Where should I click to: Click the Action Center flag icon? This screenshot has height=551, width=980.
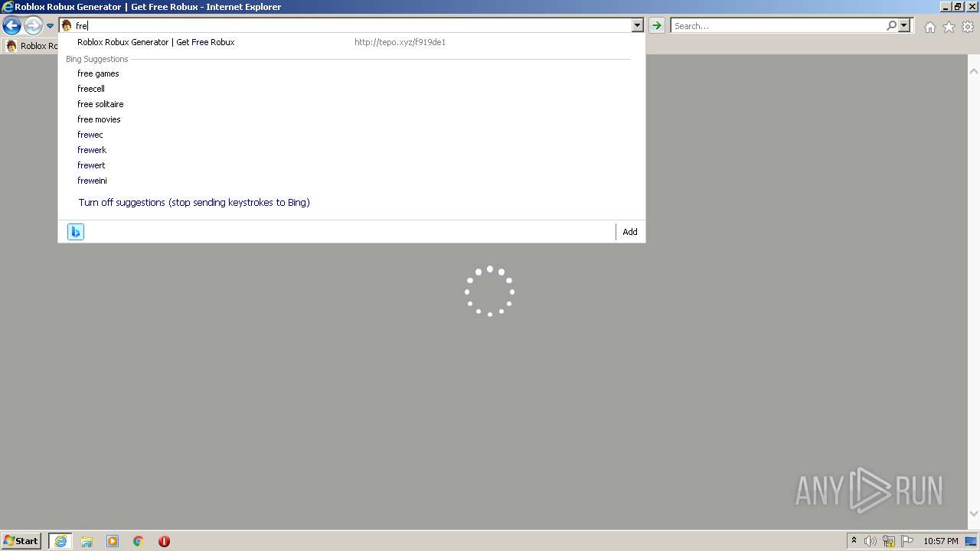coord(907,541)
